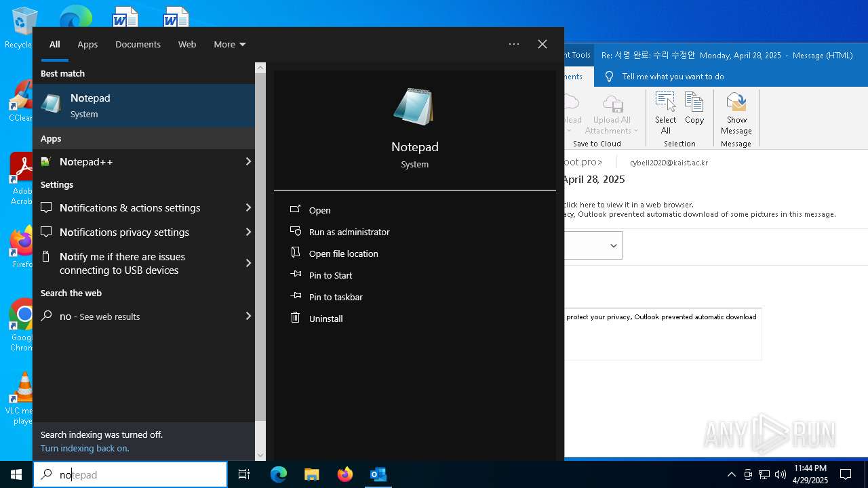Switch to the All search tab
Screen dimensions: 868x488
[x=55, y=44]
